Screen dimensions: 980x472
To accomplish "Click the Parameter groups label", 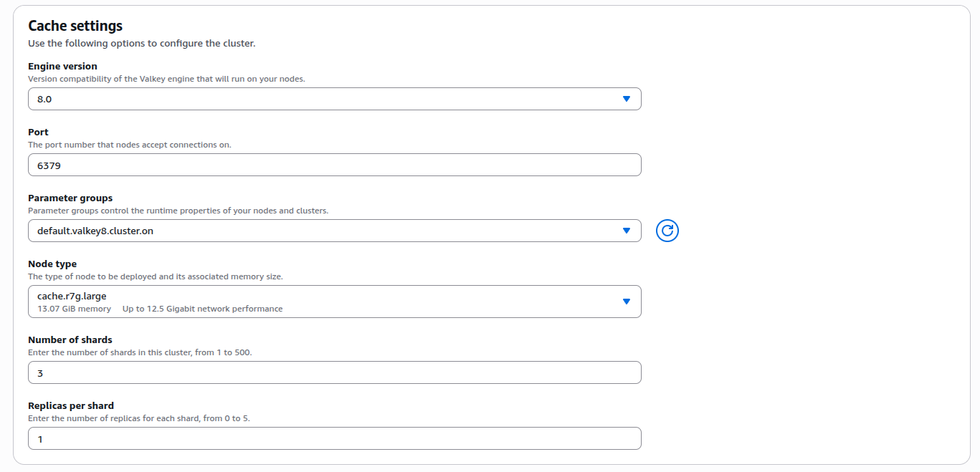I will [70, 198].
